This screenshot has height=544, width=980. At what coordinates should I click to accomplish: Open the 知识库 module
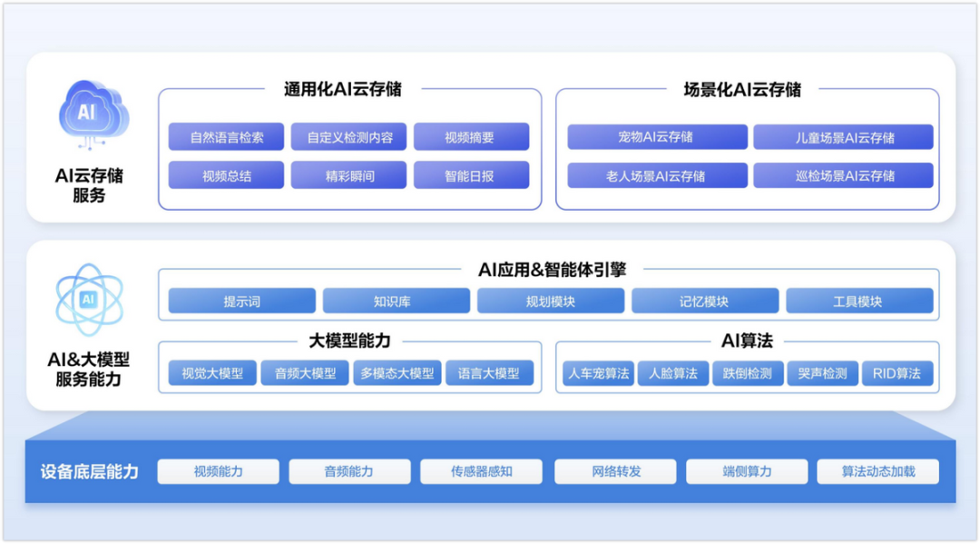click(397, 301)
